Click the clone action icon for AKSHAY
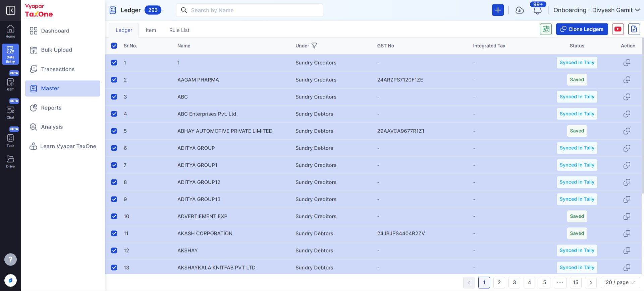The width and height of the screenshot is (644, 291). [x=627, y=250]
